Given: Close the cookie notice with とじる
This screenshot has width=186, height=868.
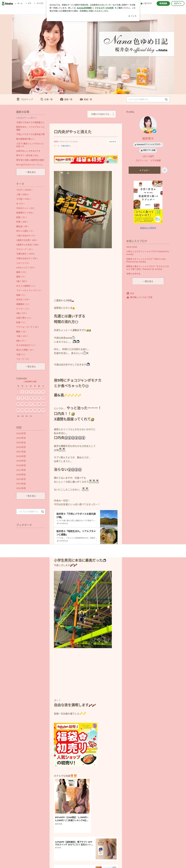Looking at the screenshot, I should coord(132,16).
